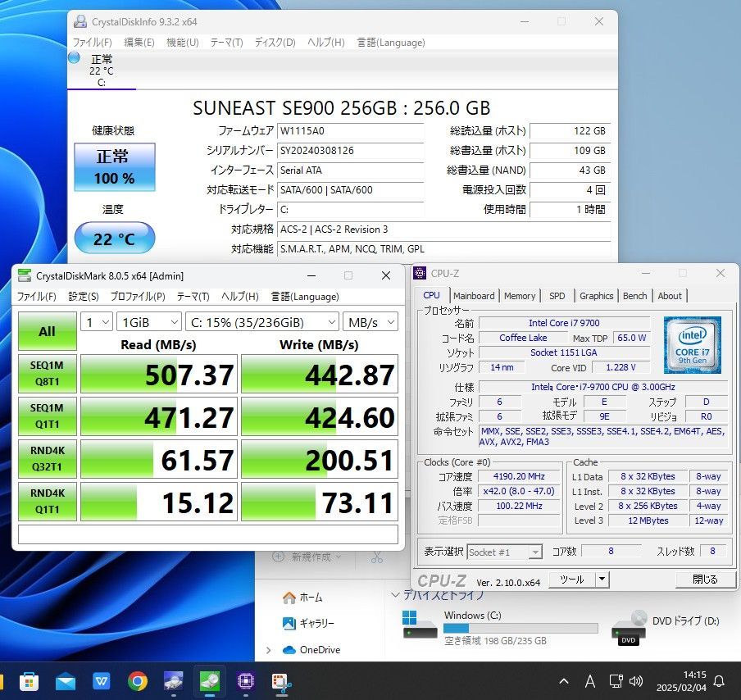Run All benchmarks in CrystalDiskMark
This screenshot has height=700, width=741.
(x=48, y=331)
